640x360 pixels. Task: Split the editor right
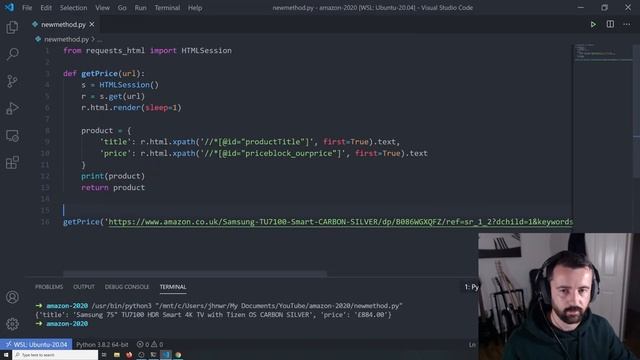(610, 24)
